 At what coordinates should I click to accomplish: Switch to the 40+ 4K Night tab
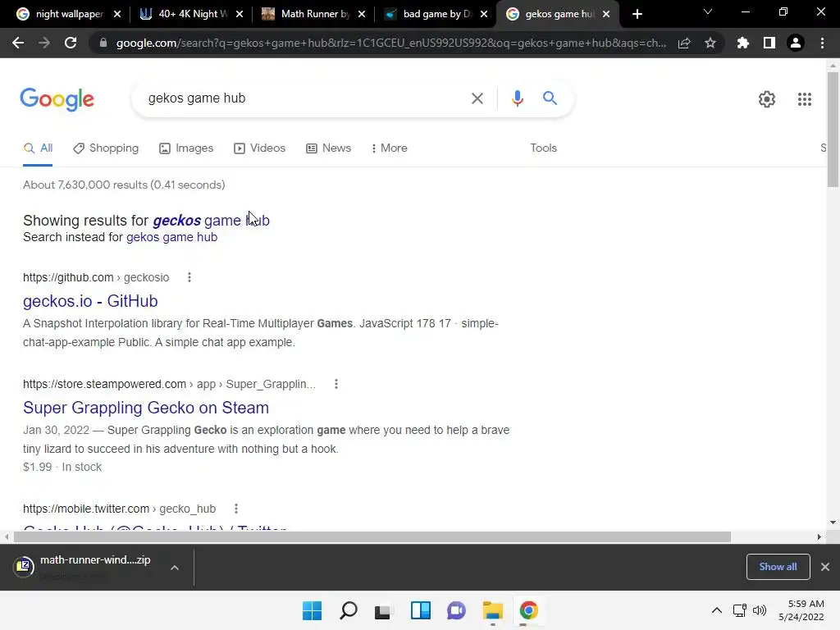click(190, 14)
